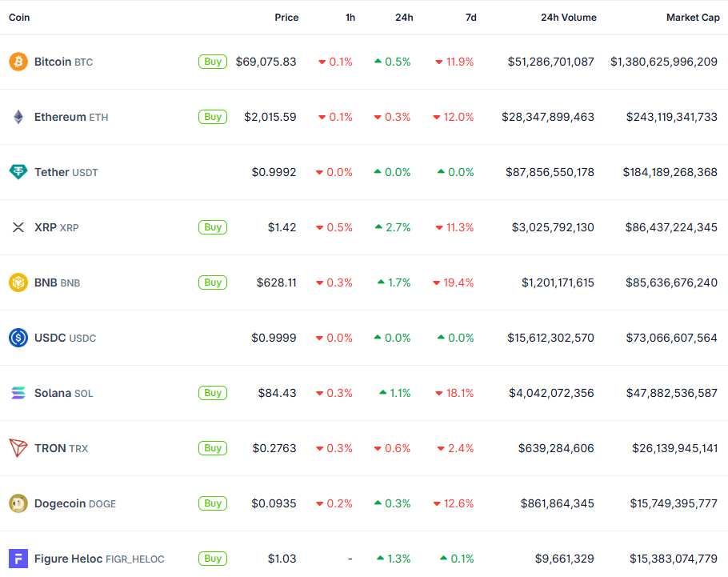The height and width of the screenshot is (577, 728).
Task: Sort by 1h change column header
Action: click(x=350, y=18)
